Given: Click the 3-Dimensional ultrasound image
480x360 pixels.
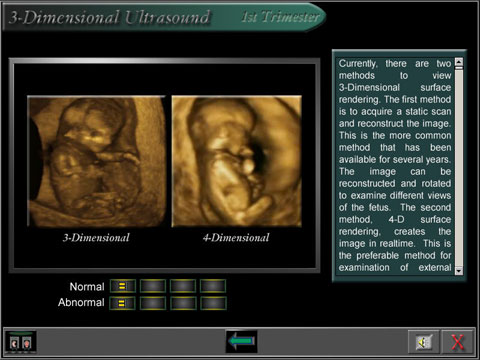Looking at the screenshot, I should 97,162.
